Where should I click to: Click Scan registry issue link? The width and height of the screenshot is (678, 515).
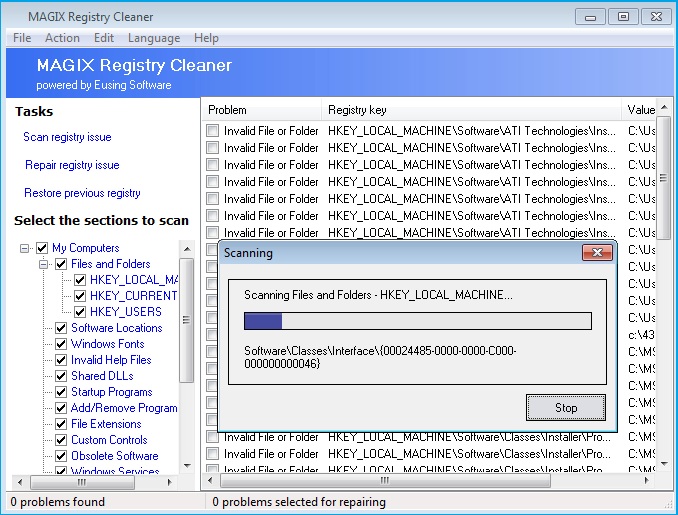click(67, 137)
